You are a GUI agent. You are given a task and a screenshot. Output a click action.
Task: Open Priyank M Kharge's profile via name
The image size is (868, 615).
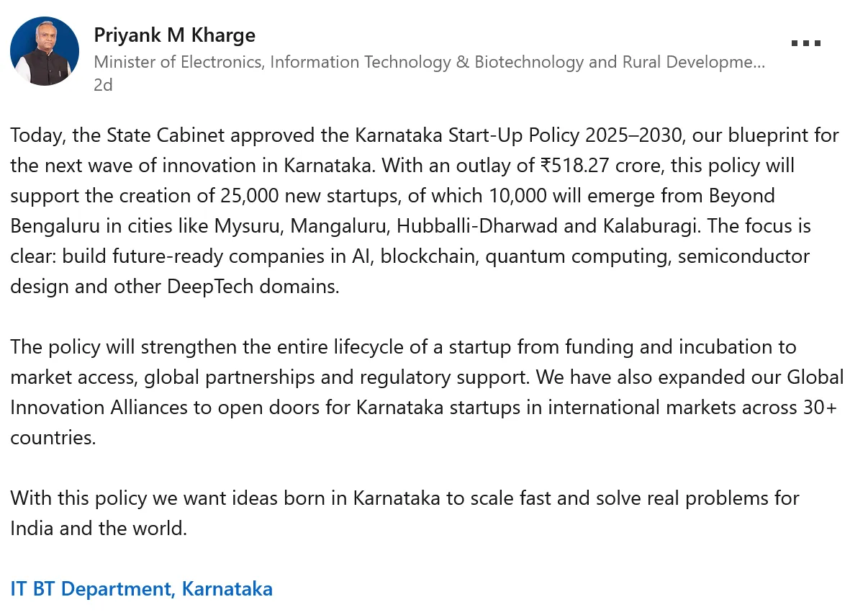[x=174, y=35]
